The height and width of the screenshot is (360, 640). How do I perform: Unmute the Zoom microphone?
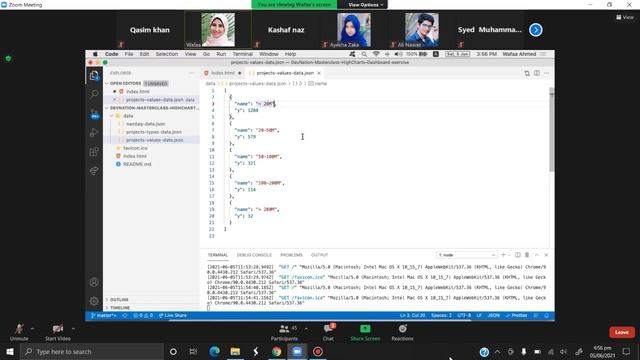[19, 332]
